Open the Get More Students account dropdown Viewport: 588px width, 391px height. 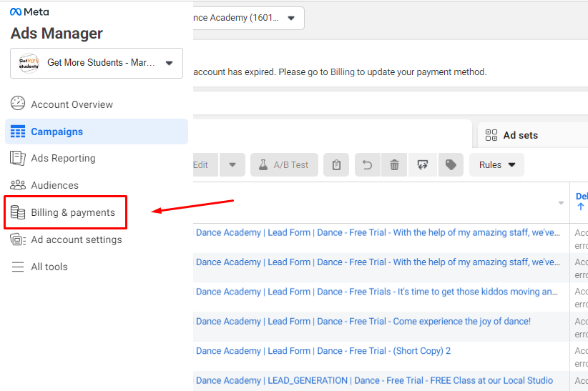coord(97,63)
